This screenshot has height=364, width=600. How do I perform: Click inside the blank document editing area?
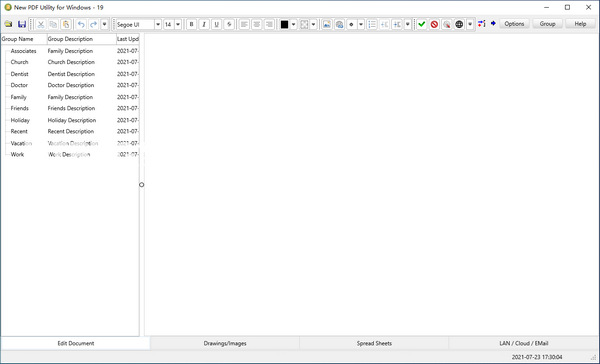371,184
